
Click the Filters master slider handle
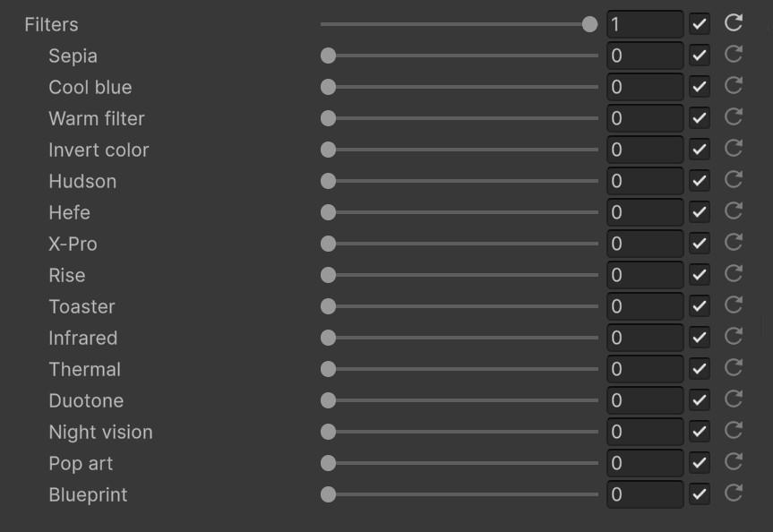pos(589,24)
